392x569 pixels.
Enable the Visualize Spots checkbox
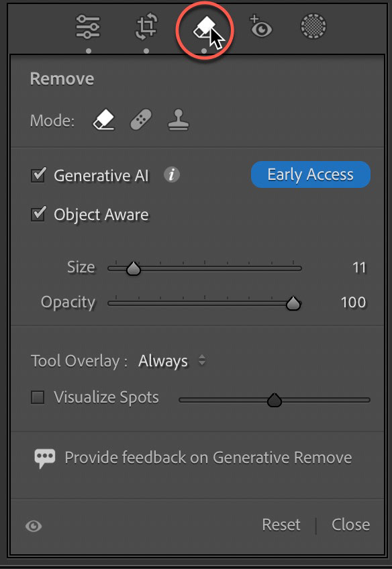(x=38, y=397)
